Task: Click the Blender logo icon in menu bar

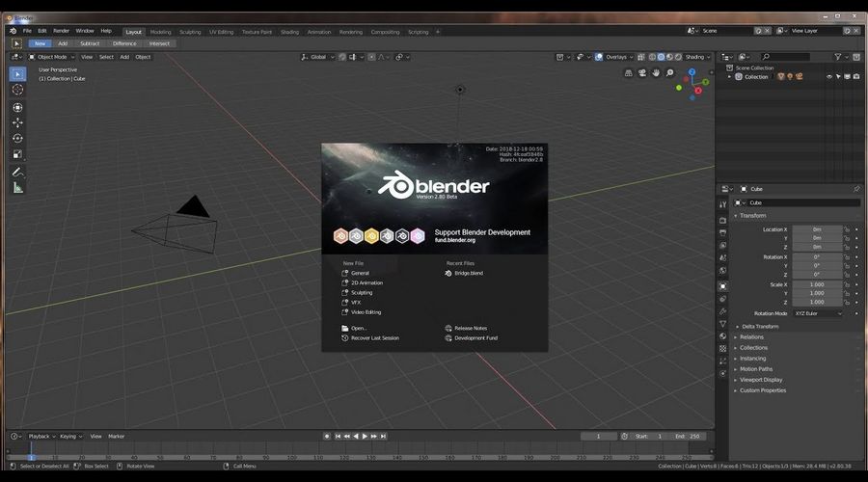Action: click(x=14, y=31)
